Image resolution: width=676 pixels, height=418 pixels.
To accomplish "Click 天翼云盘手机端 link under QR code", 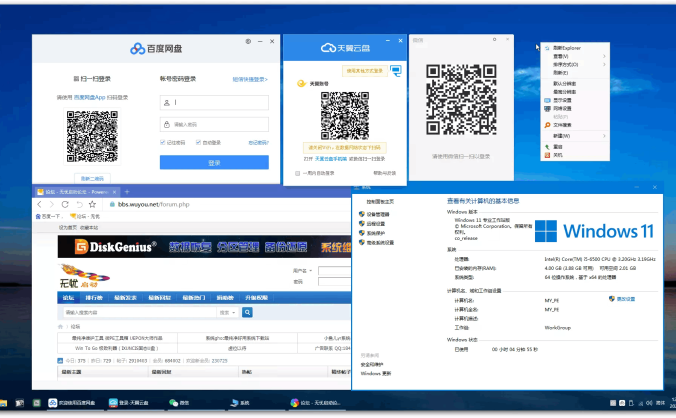I will point(331,159).
